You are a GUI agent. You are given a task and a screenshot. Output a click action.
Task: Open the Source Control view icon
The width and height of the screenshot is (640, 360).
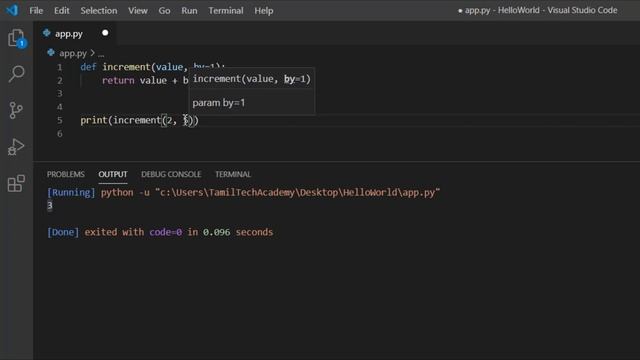coord(16,110)
